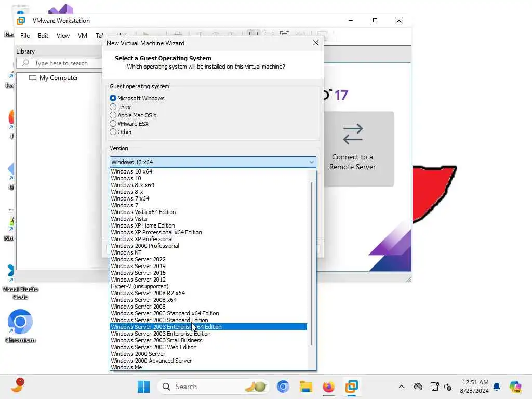Pick Windows 2000 Advanced Server

(x=209, y=361)
